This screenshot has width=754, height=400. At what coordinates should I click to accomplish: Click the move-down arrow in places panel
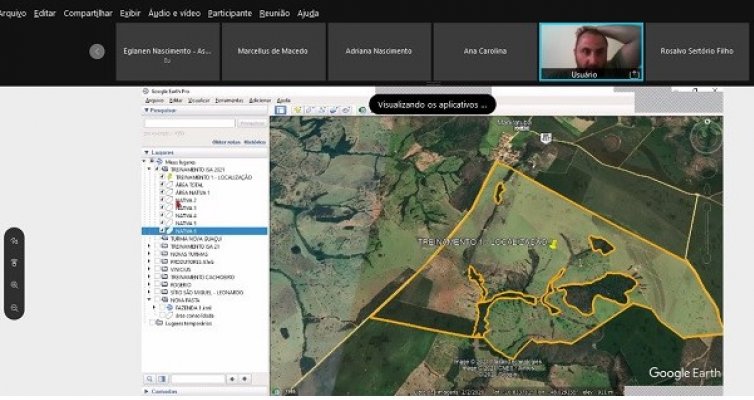(244, 379)
